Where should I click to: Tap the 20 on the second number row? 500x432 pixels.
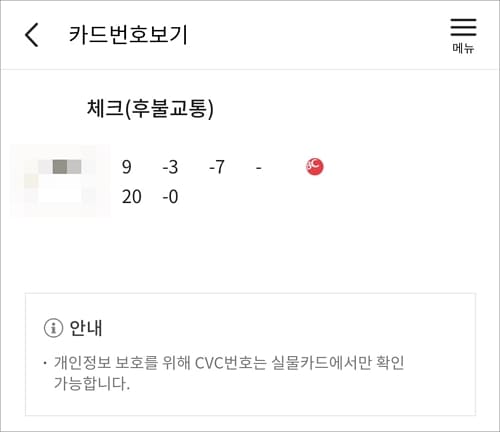point(131,197)
